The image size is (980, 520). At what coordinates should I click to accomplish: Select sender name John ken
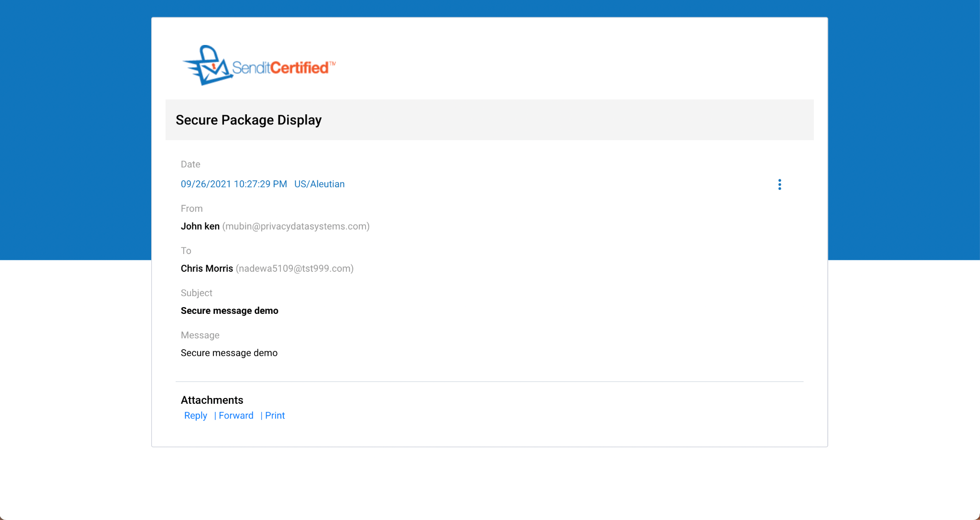click(x=200, y=226)
